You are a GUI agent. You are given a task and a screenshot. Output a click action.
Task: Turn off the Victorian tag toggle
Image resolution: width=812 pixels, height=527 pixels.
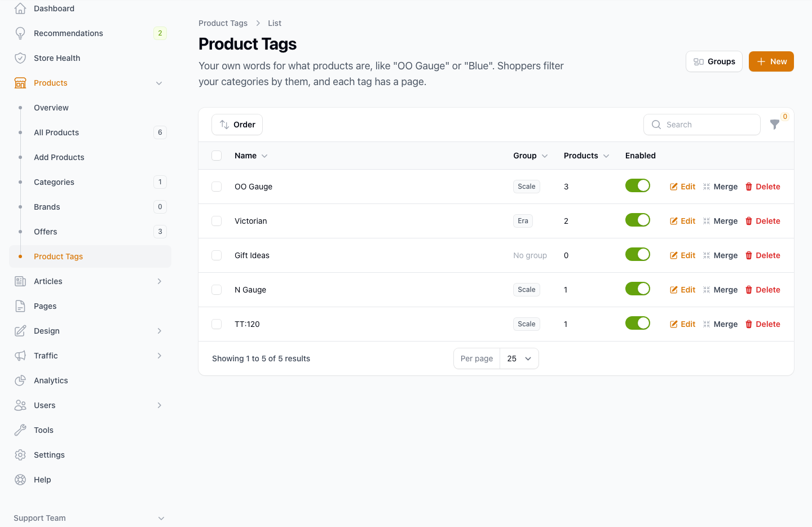pos(638,220)
